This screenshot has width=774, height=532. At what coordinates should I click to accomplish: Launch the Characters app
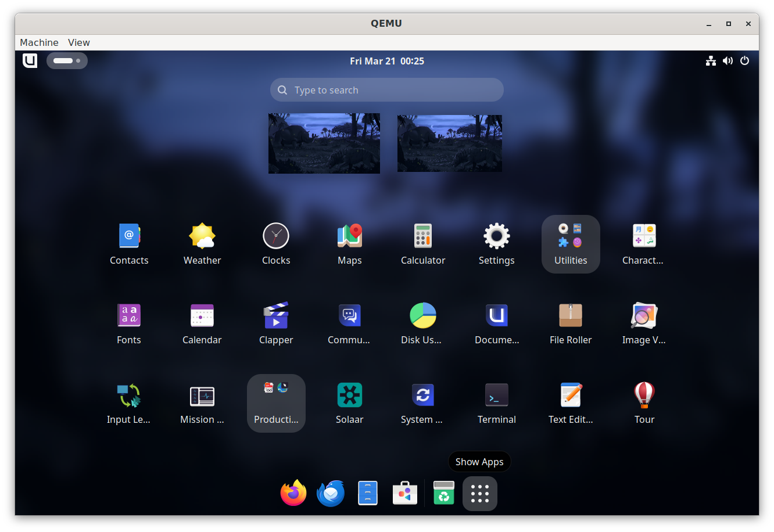click(x=644, y=244)
